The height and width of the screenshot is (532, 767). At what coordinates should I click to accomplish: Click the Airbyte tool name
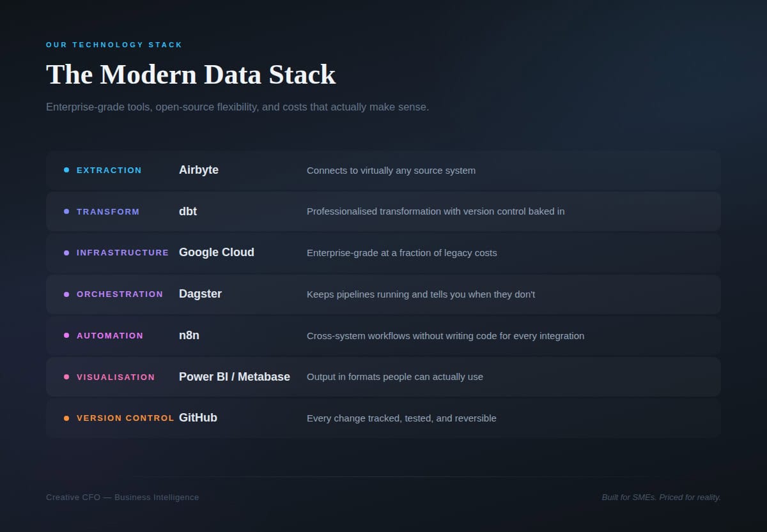click(199, 170)
